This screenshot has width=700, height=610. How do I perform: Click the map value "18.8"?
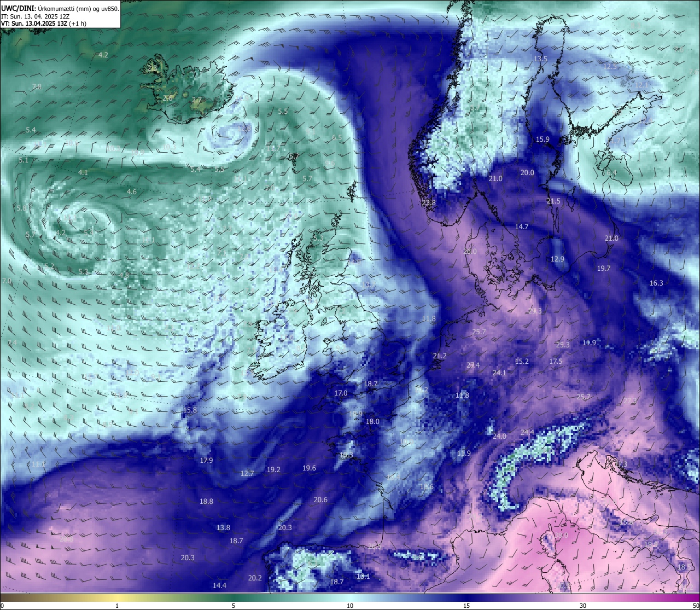tap(206, 501)
